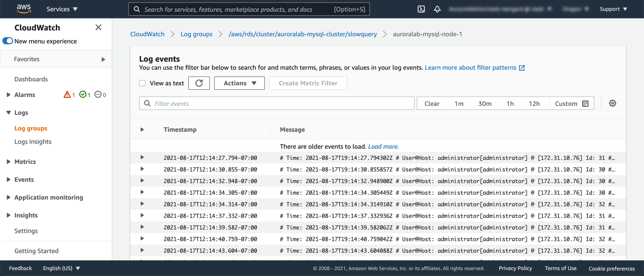Open the Actions dropdown
The height and width of the screenshot is (276, 644).
pos(239,83)
